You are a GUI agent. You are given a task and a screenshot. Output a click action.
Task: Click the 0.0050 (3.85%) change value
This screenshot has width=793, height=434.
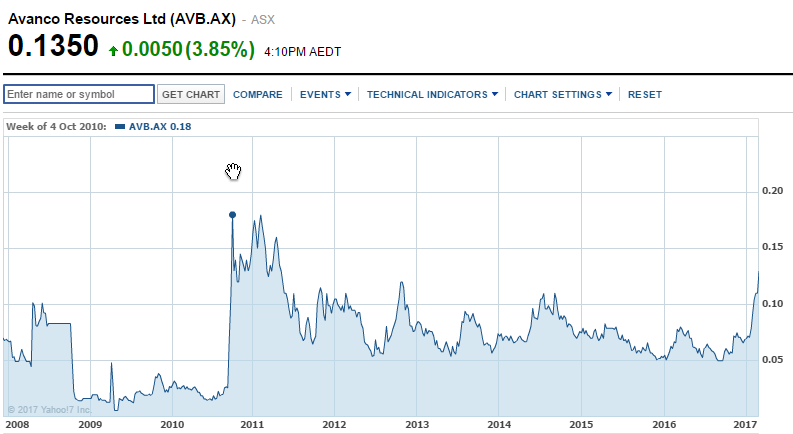188,49
